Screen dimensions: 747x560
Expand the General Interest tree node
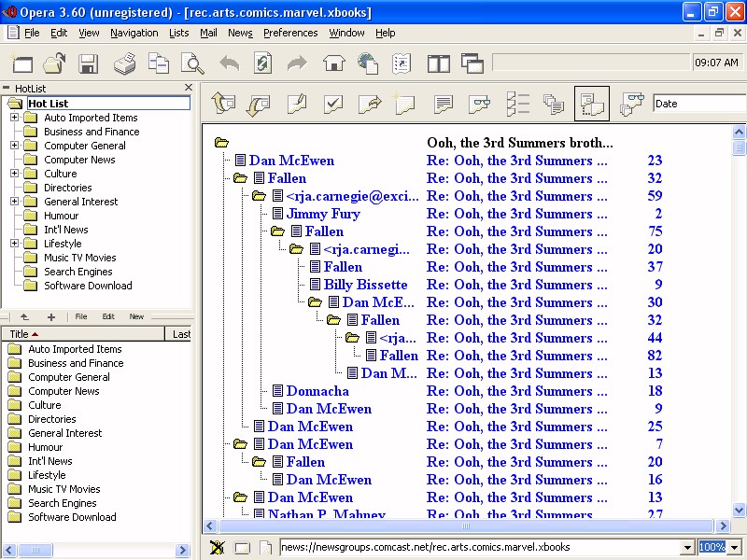[15, 202]
